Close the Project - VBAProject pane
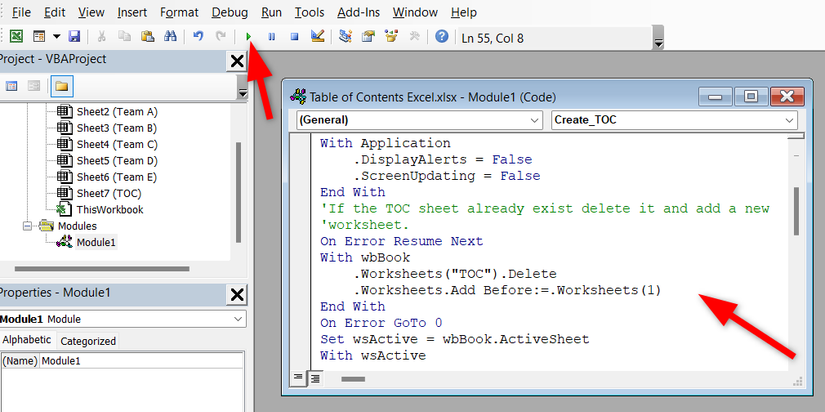This screenshot has height=412, width=825. click(237, 62)
